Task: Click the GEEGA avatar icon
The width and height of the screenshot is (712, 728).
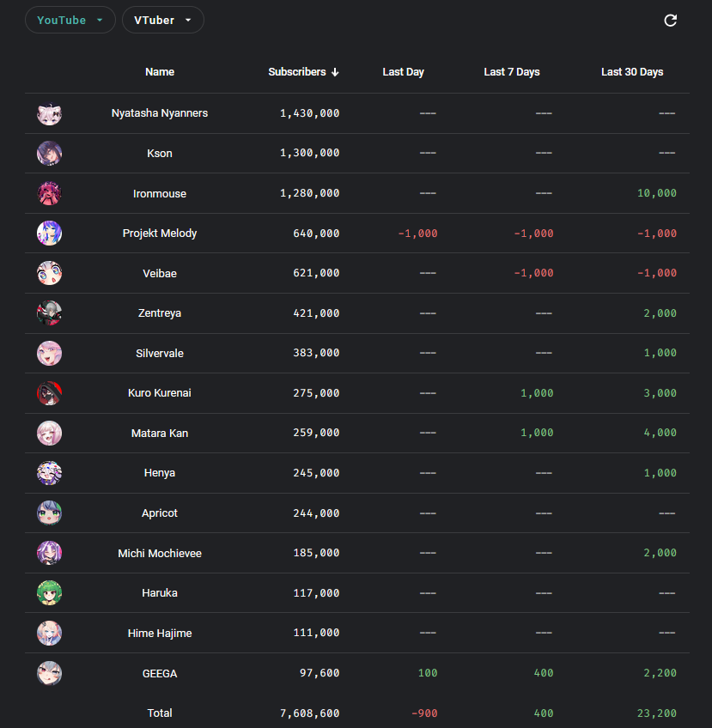Action: coord(49,674)
